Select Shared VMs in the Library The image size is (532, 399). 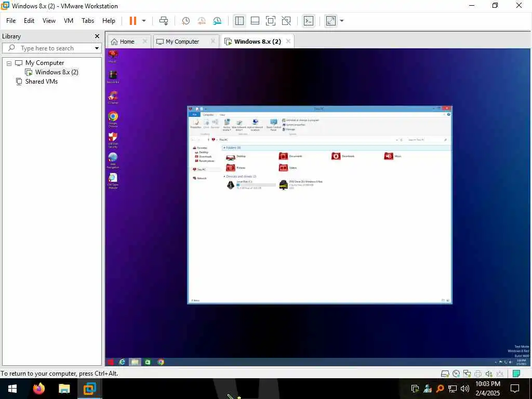[x=42, y=82]
